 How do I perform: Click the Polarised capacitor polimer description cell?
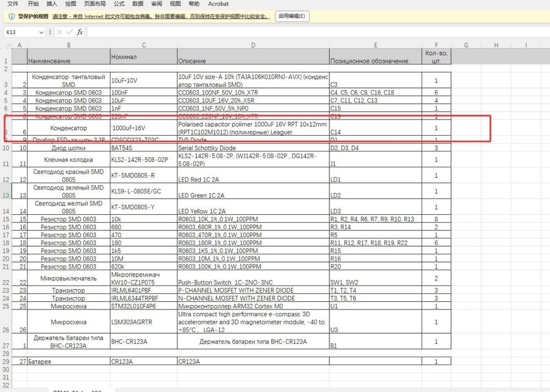click(x=253, y=128)
